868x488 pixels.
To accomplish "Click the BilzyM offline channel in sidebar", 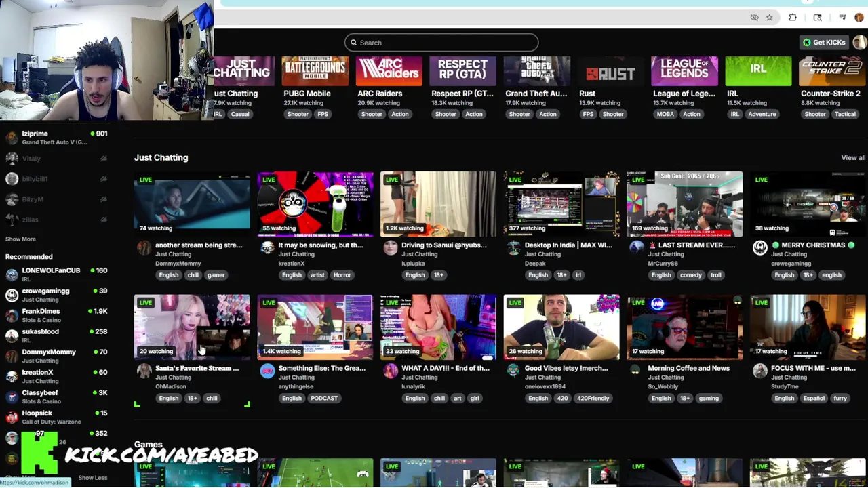I will pyautogui.click(x=57, y=199).
